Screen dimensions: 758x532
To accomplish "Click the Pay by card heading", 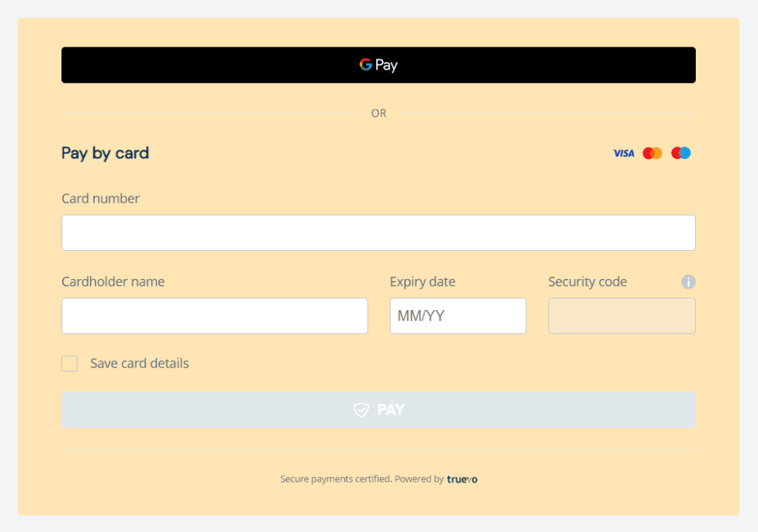I will tap(105, 153).
